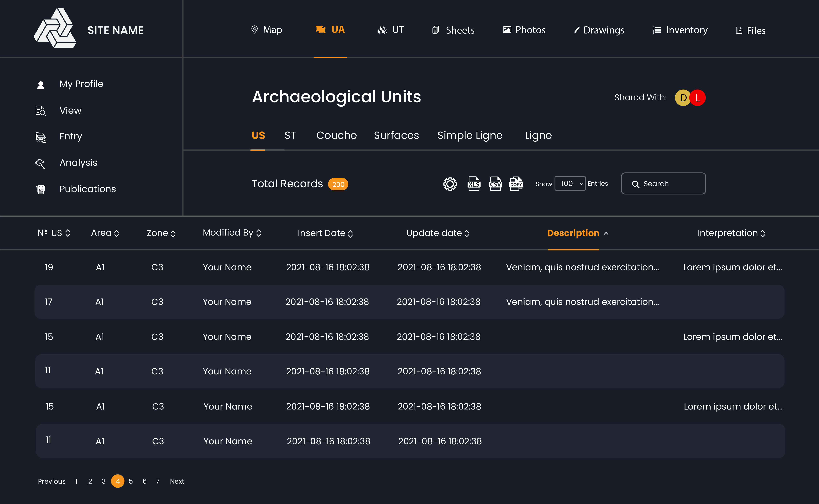Open the Show 100 entries dropdown

pos(570,184)
